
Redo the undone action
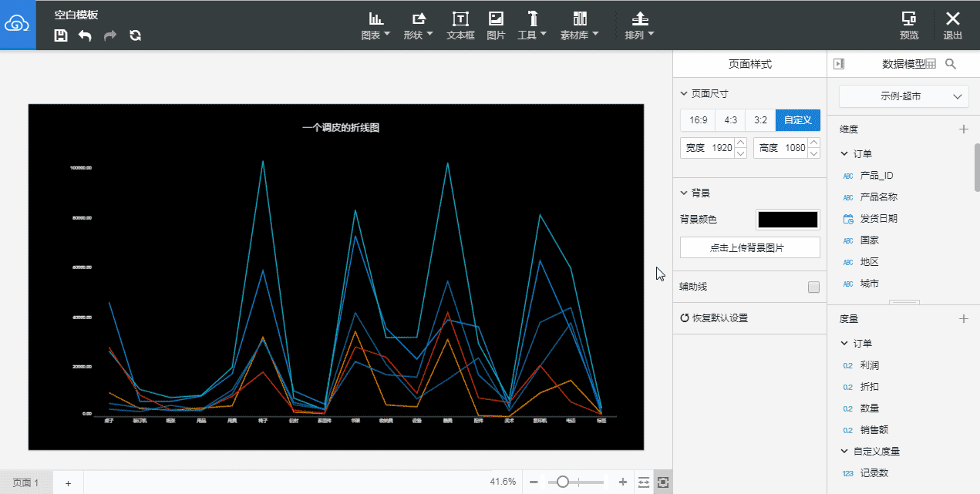click(110, 35)
